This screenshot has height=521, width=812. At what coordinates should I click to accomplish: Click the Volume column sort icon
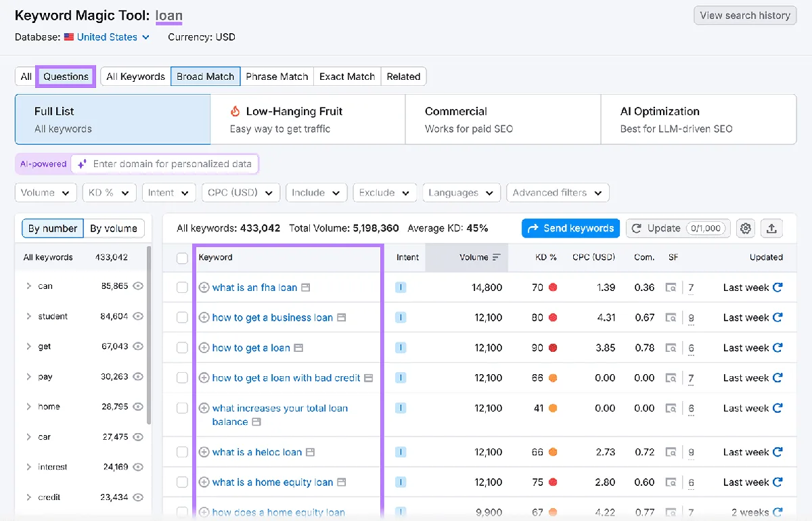[x=497, y=257]
